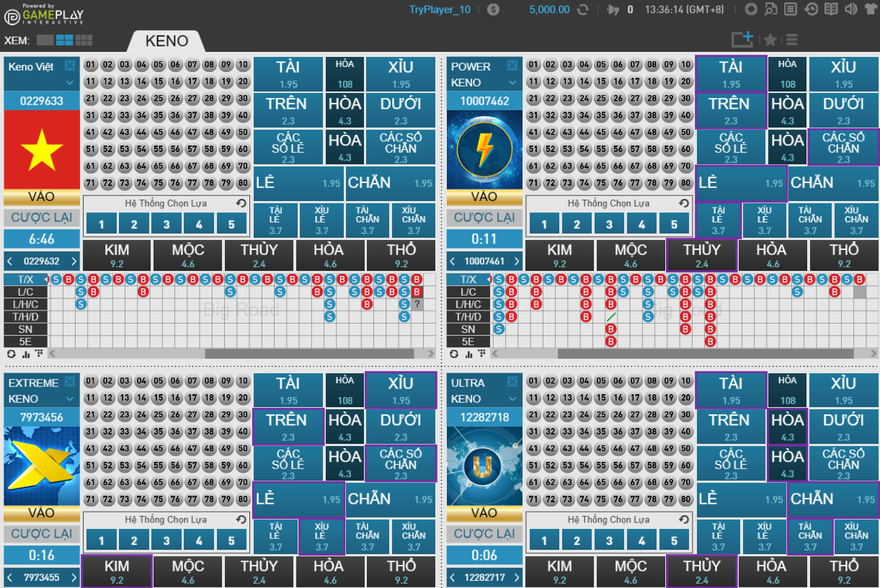Image resolution: width=880 pixels, height=588 pixels.
Task: Pick number ball 01 in Keno Việt
Action: point(91,65)
